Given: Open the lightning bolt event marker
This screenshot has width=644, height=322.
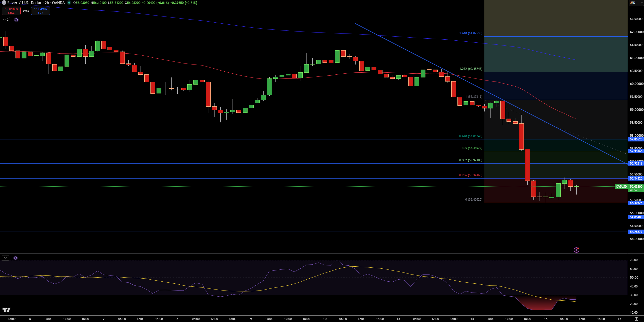Looking at the screenshot, I should 577,250.
